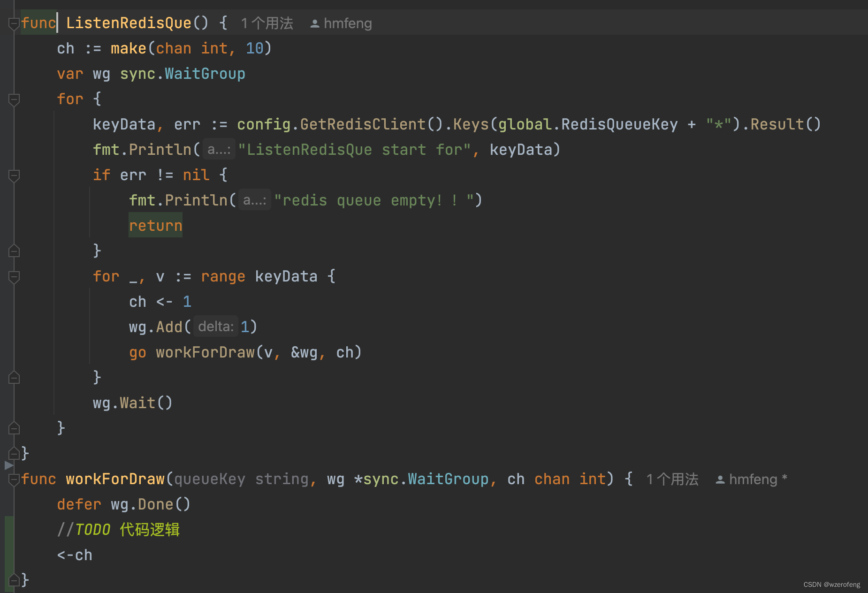The height and width of the screenshot is (593, 868).
Task: Click the 'queueKey string' parameter
Action: [x=241, y=479]
